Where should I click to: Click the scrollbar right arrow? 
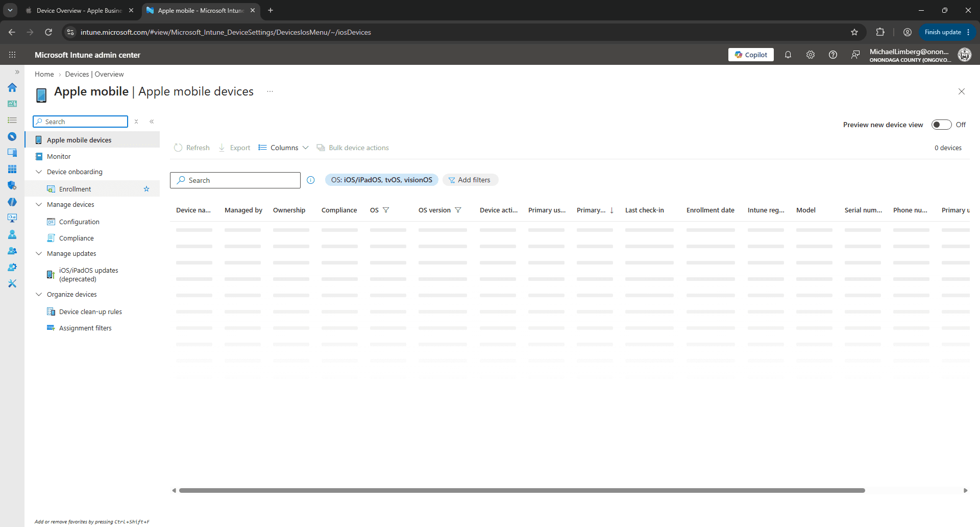[x=965, y=490]
